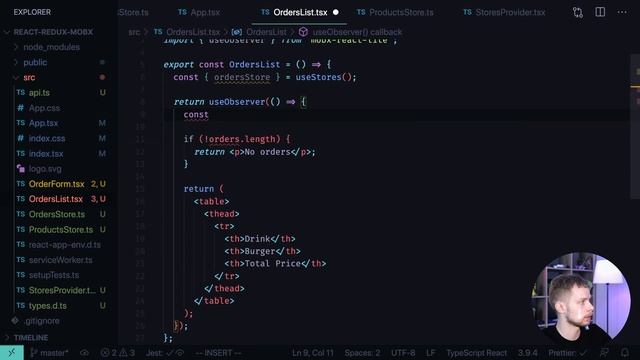Viewport: 640px width, 360px height.
Task: Expand the TIMELINE section
Action: pyautogui.click(x=31, y=338)
